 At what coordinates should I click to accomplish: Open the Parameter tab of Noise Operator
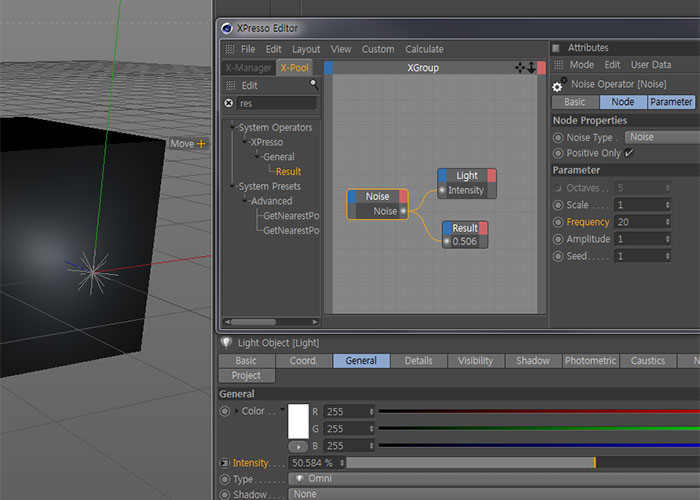(x=671, y=102)
